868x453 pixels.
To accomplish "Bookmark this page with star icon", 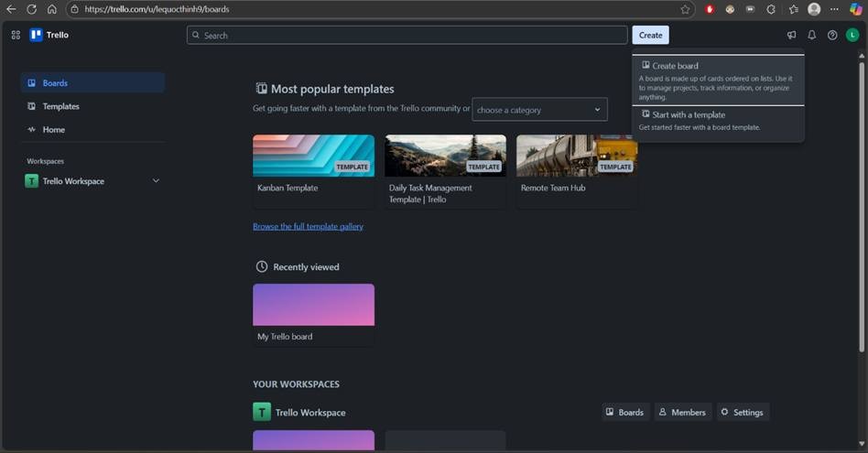I will coord(685,9).
